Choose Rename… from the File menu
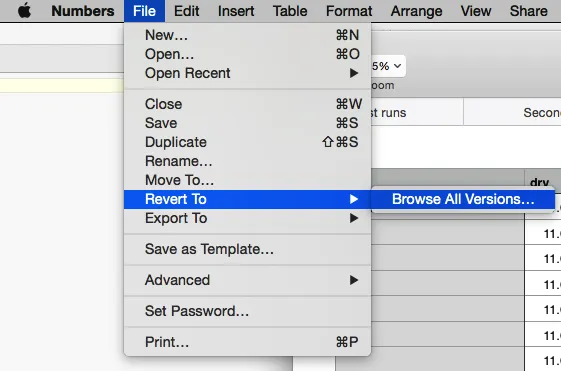 [247, 161]
